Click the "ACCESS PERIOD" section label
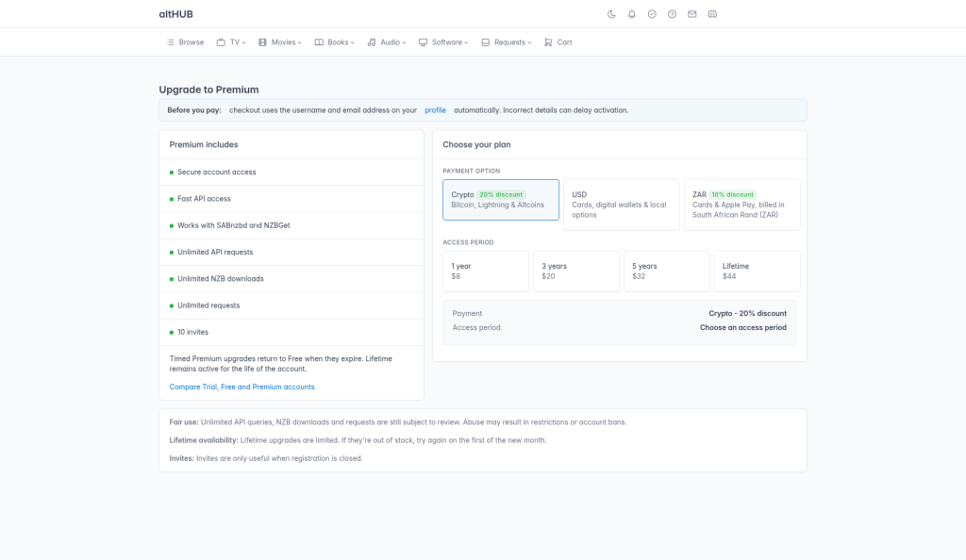This screenshot has width=966, height=560. pos(468,242)
